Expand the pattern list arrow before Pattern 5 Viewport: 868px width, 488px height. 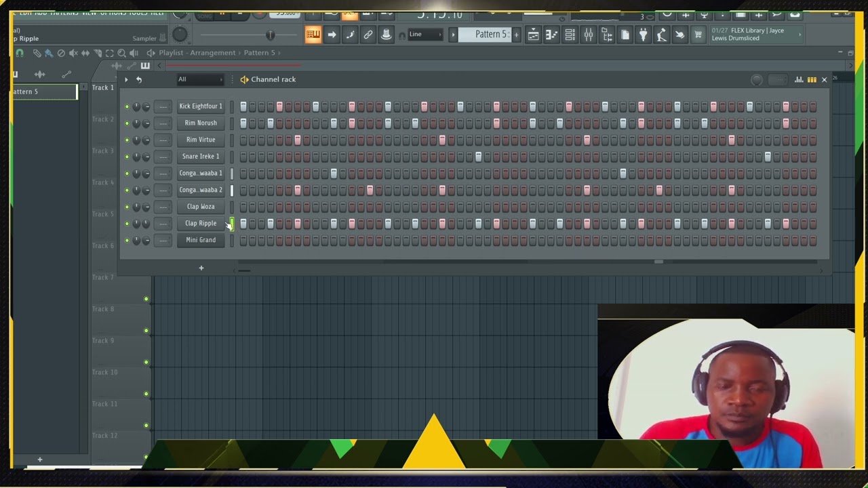pos(453,35)
